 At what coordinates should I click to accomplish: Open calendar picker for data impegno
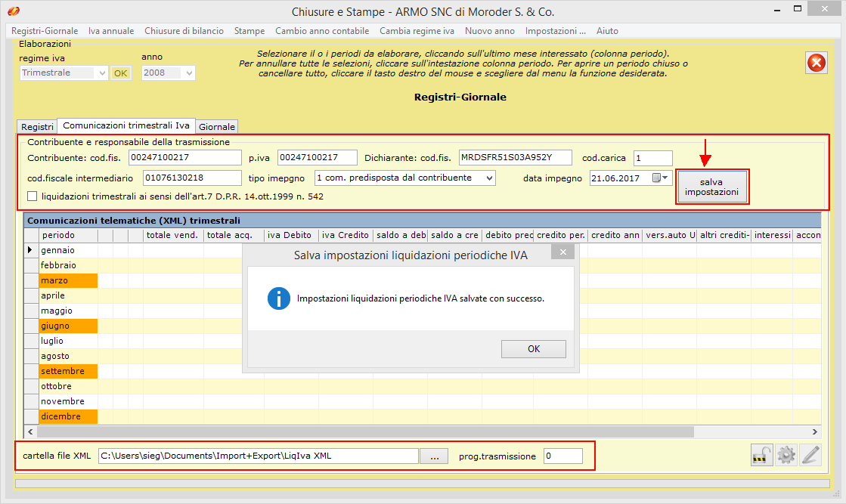coord(661,178)
